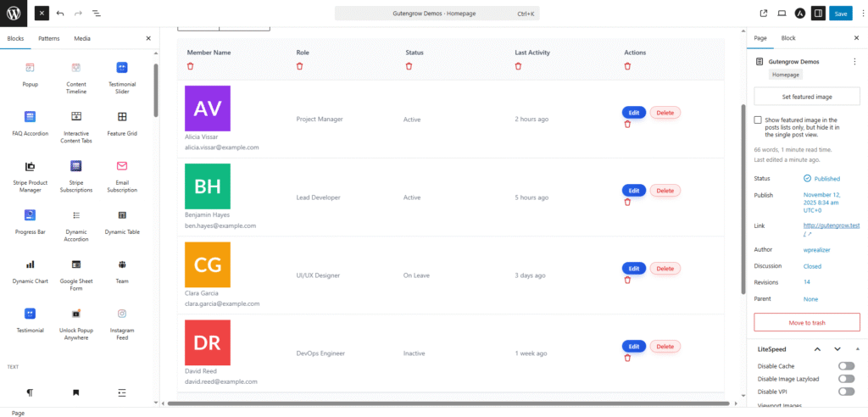Insert the FAQ Accordion block
Image resolution: width=868 pixels, height=417 pixels.
pos(30,124)
